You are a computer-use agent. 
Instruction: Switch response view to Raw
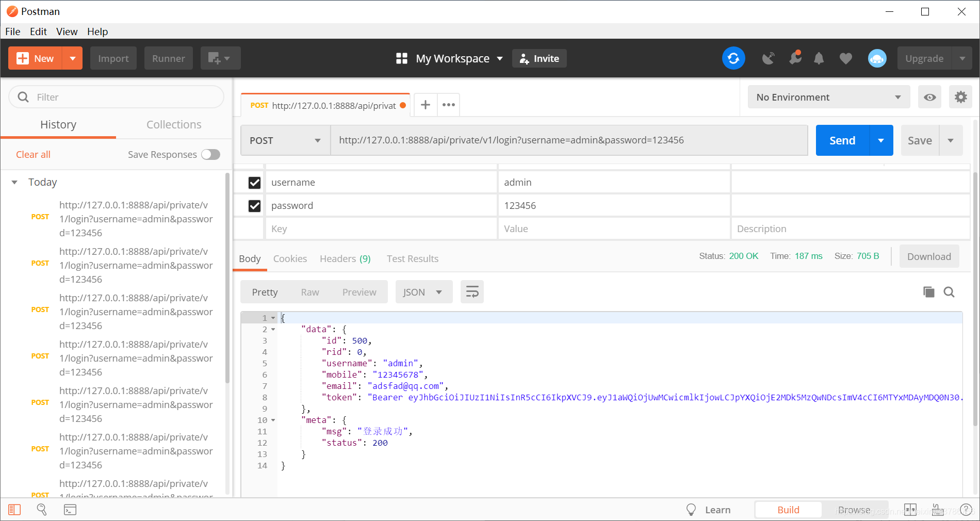click(310, 292)
